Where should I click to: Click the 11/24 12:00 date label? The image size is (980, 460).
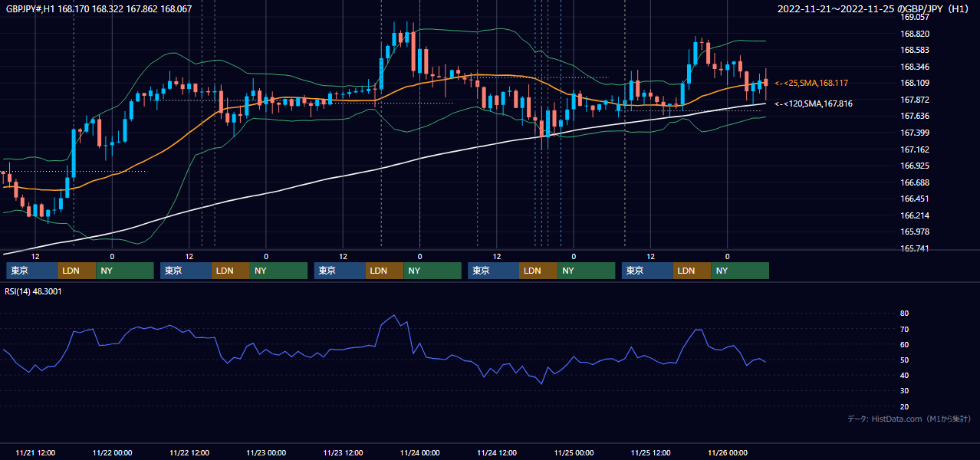pyautogui.click(x=497, y=452)
